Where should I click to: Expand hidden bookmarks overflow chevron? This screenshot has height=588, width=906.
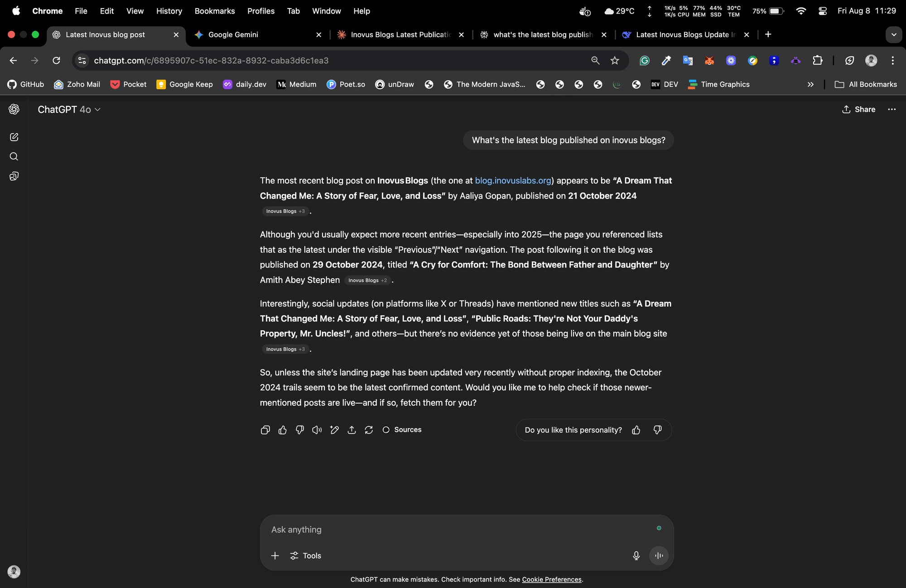click(810, 85)
